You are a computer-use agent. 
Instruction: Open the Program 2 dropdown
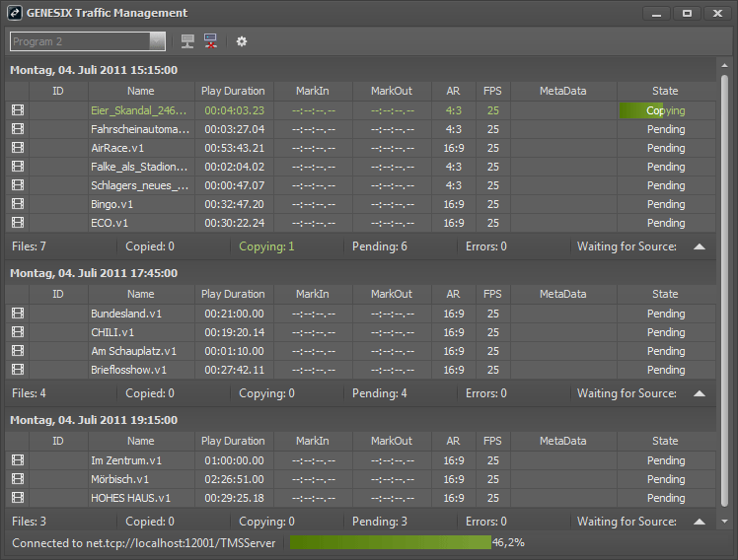point(157,41)
